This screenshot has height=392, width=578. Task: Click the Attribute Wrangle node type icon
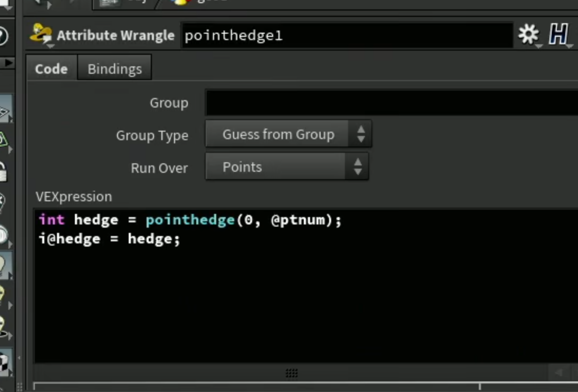pos(41,35)
